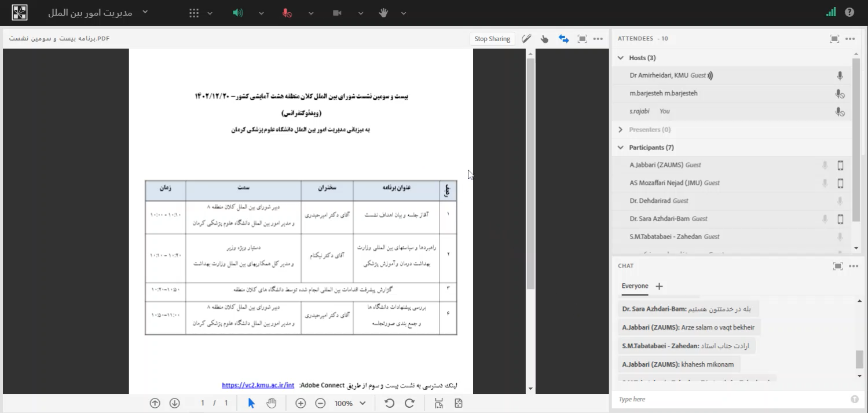Fit document to width icon

(x=438, y=404)
